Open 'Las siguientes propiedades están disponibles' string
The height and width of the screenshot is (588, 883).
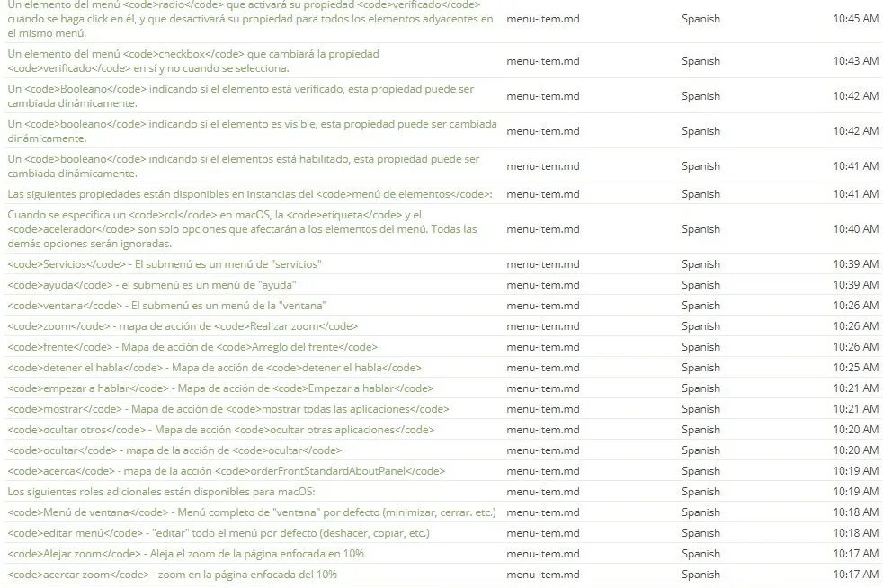250,193
